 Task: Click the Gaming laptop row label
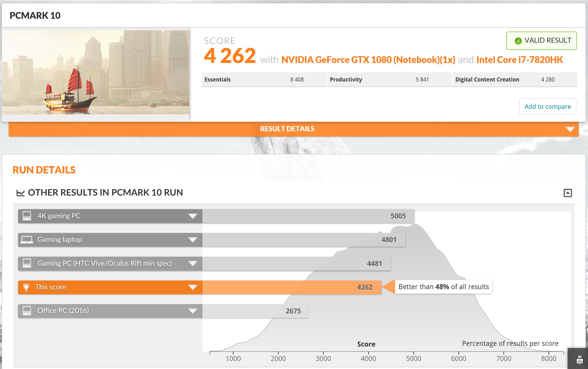pyautogui.click(x=60, y=240)
